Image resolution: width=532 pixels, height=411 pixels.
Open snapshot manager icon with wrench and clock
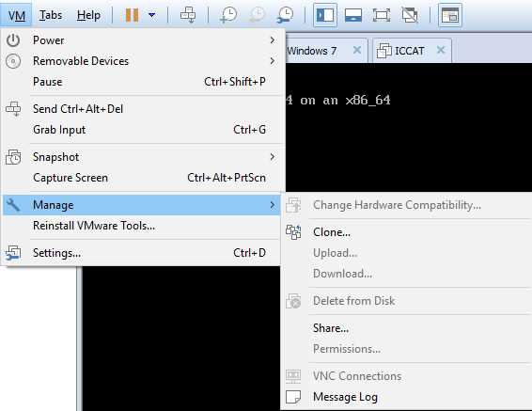[286, 15]
